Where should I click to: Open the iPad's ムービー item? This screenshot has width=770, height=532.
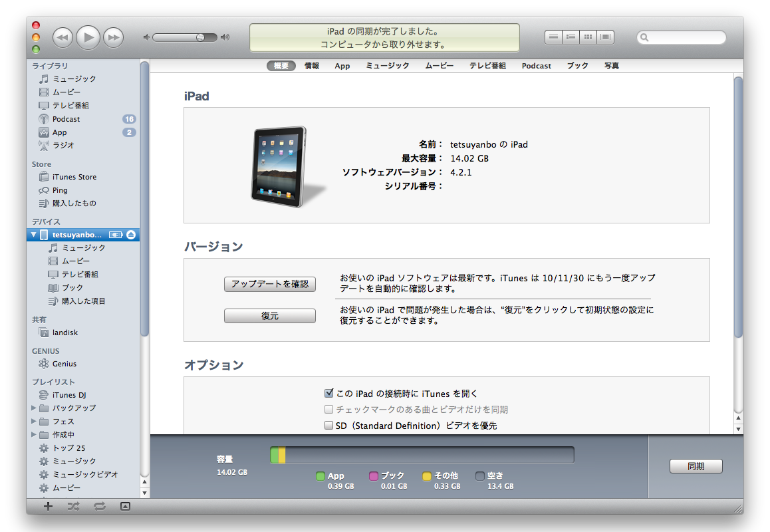[x=83, y=261]
